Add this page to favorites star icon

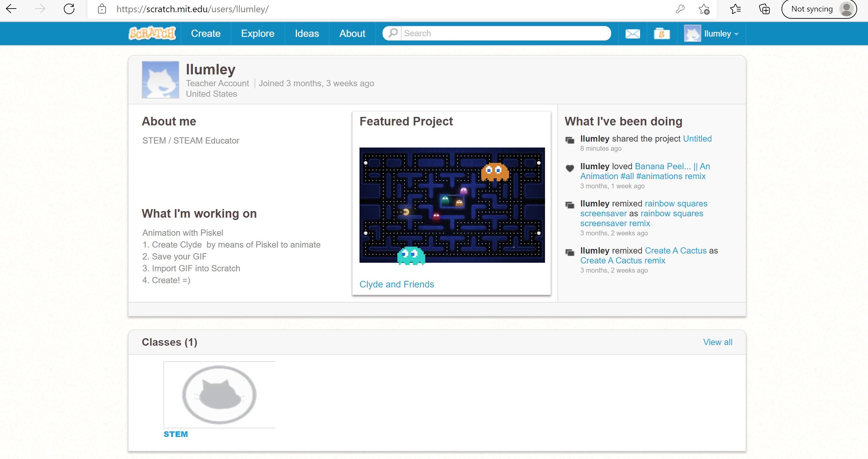[704, 9]
